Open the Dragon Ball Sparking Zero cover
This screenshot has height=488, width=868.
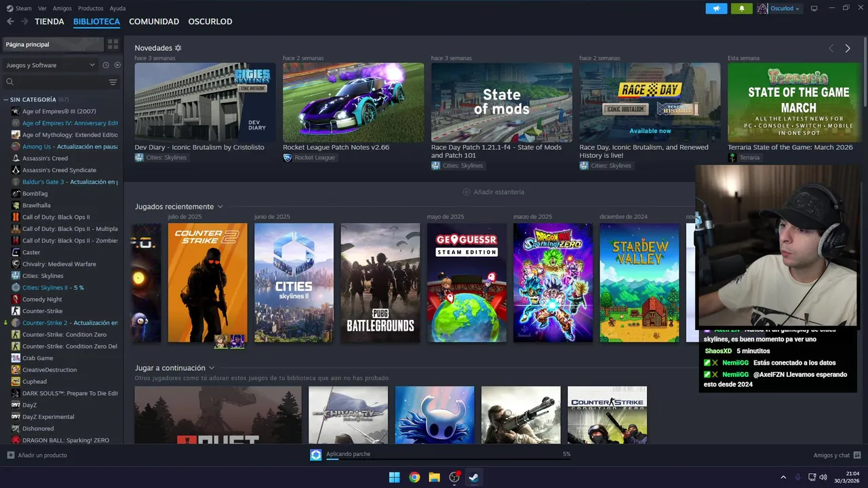[553, 283]
